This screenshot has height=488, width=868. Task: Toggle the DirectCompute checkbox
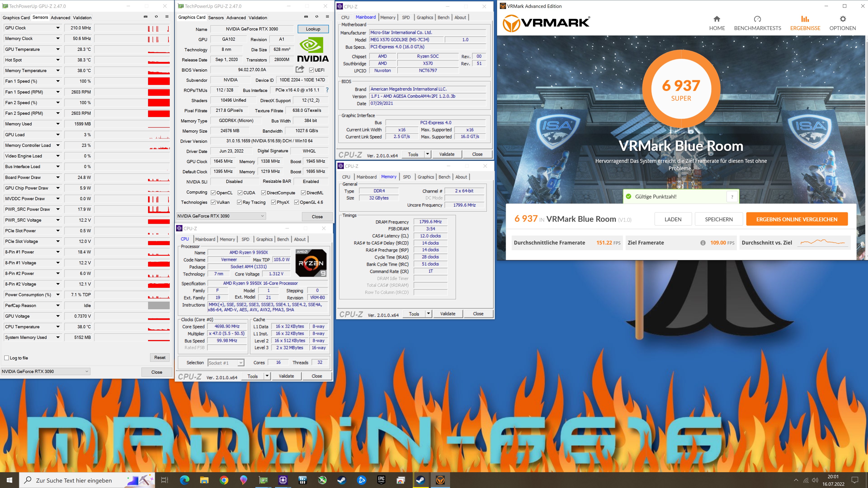pyautogui.click(x=264, y=193)
